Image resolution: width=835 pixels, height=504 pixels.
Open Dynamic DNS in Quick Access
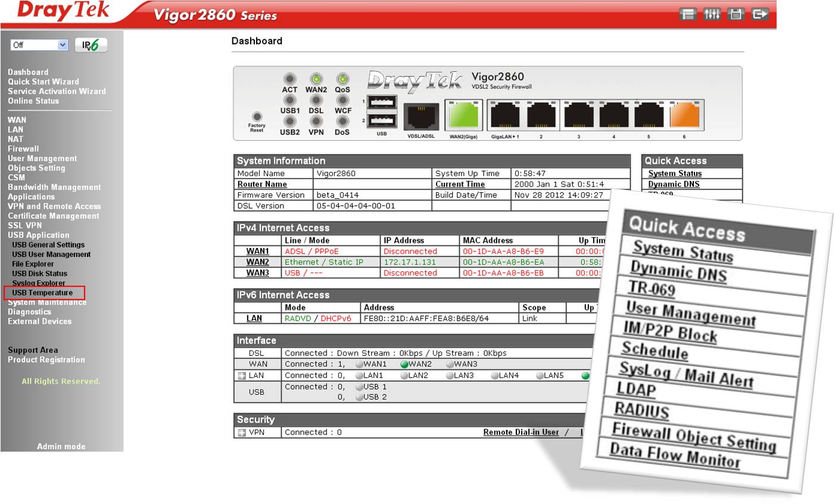point(674,184)
